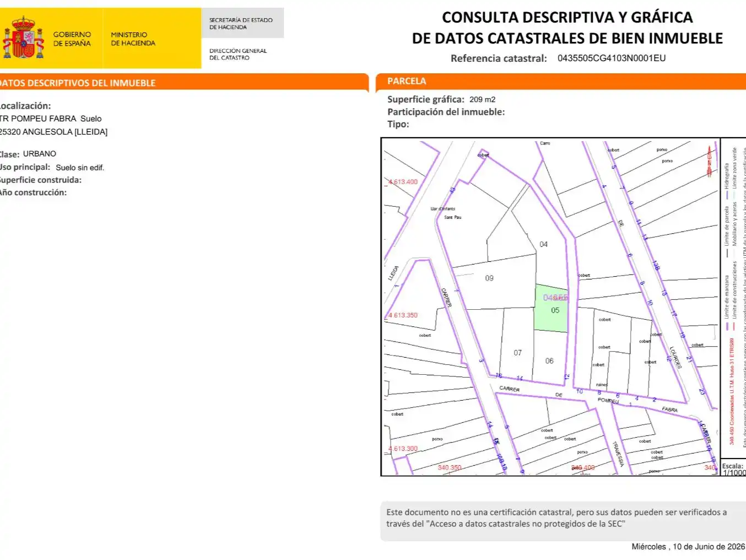Click the 4.613.400 coordinate label
746x560 pixels.
[x=403, y=182]
